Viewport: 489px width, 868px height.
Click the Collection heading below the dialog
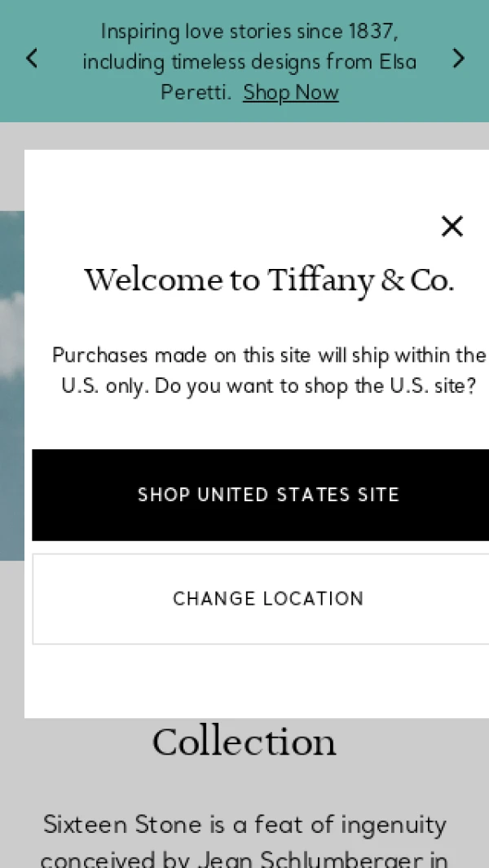click(244, 742)
